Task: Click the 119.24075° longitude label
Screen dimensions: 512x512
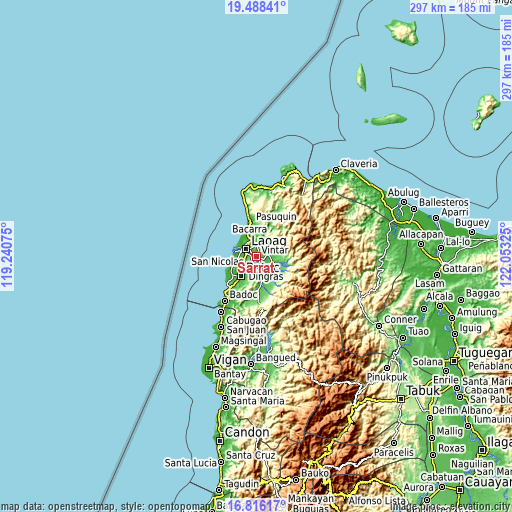Action: point(7,256)
